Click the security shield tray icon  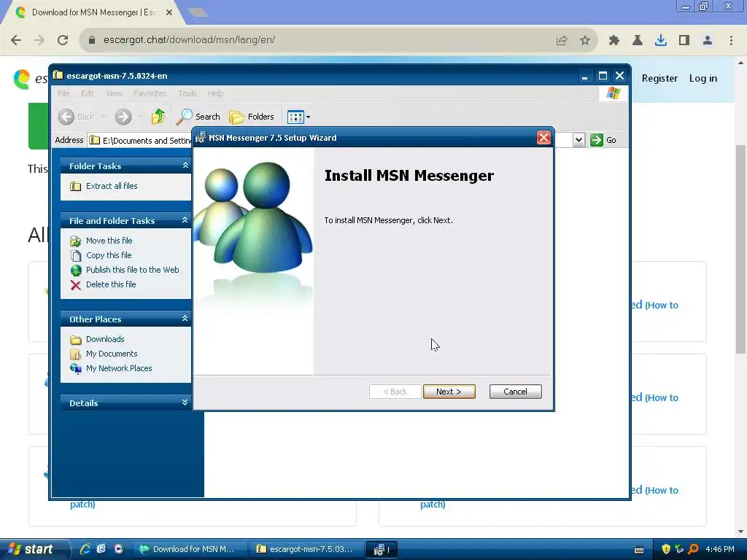(665, 549)
